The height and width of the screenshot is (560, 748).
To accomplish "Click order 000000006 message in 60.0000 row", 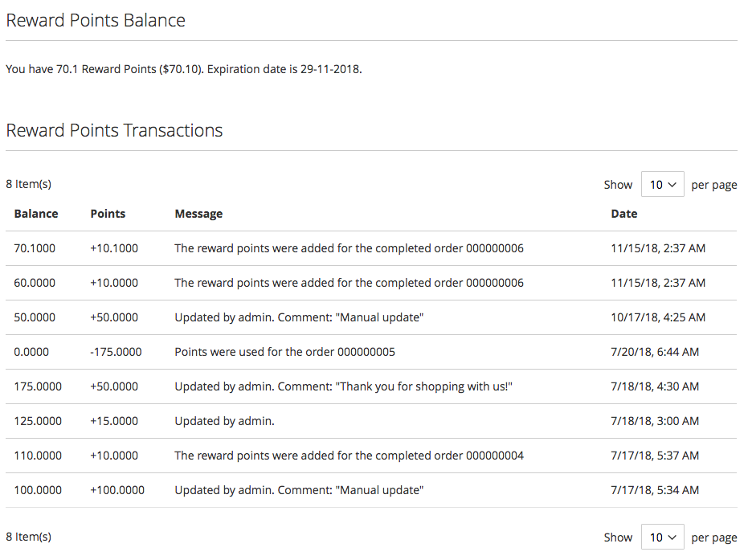I will pyautogui.click(x=349, y=283).
